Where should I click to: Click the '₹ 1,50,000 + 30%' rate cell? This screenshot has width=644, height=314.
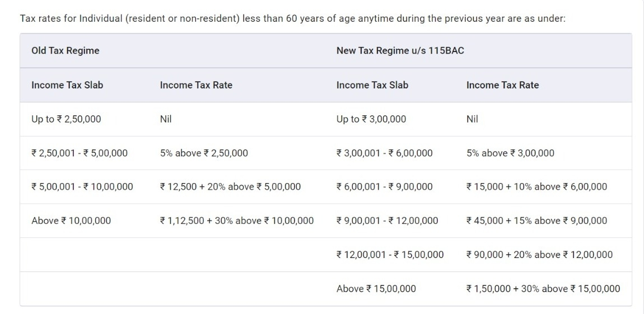[x=543, y=289]
